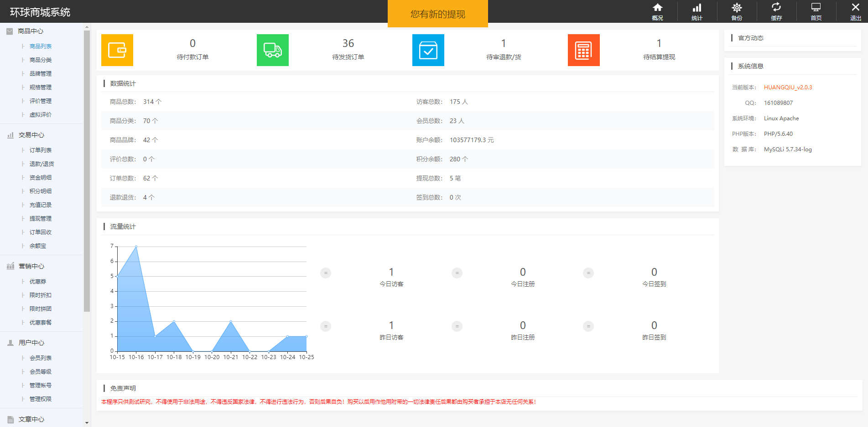
Task: Open 订单列表 in sidebar
Action: pos(41,150)
